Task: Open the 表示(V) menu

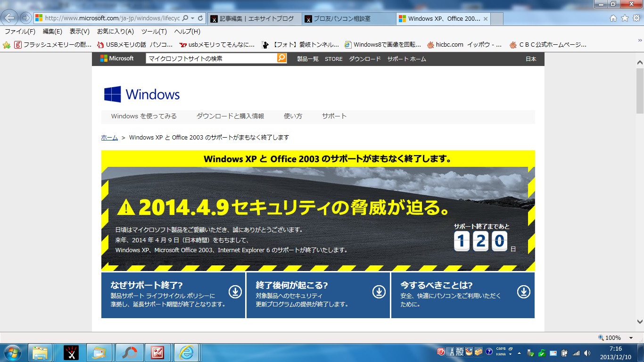Action: point(79,32)
